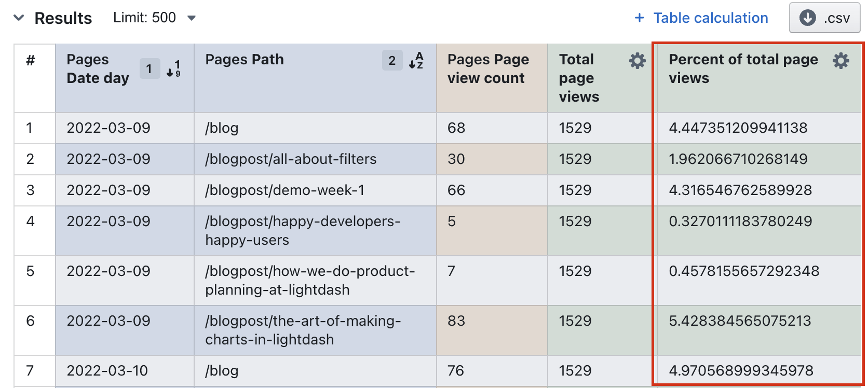The height and width of the screenshot is (388, 868).
Task: Click sort order badge 2 on Pages Path
Action: click(392, 61)
